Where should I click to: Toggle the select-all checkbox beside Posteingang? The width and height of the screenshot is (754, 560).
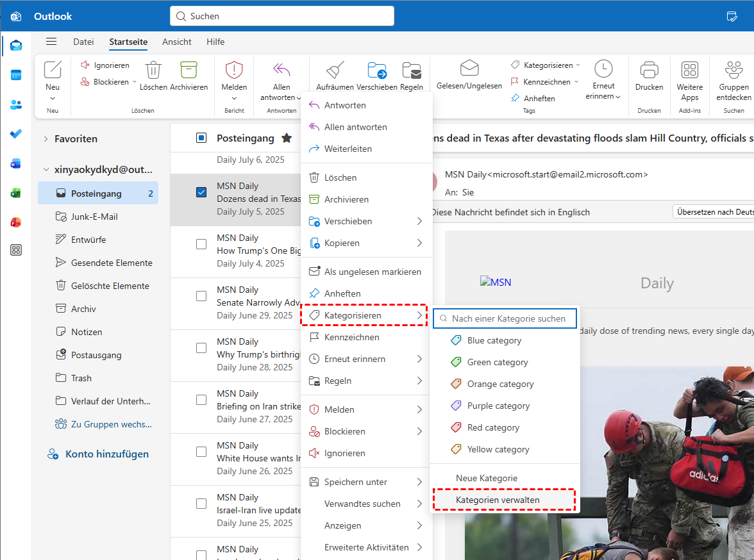[x=201, y=138]
